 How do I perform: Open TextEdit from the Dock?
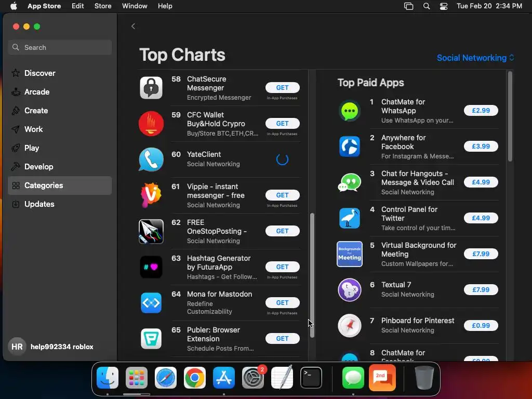[282, 377]
